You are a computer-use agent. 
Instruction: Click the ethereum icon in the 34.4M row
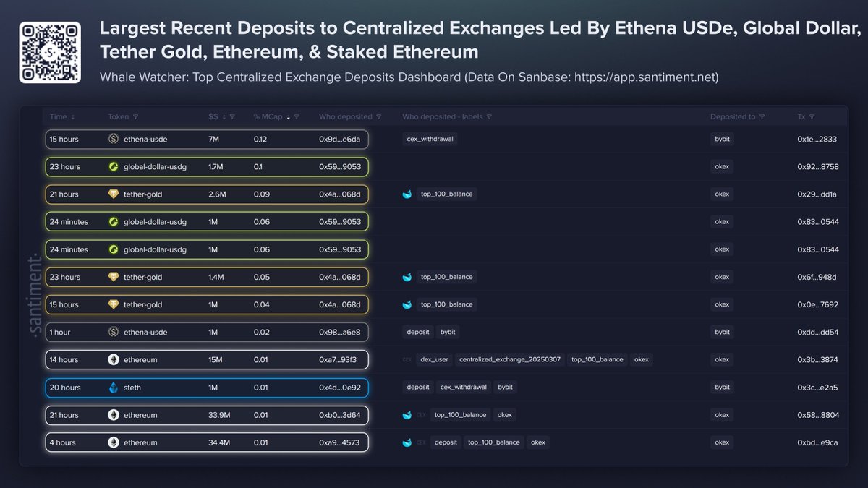point(114,442)
